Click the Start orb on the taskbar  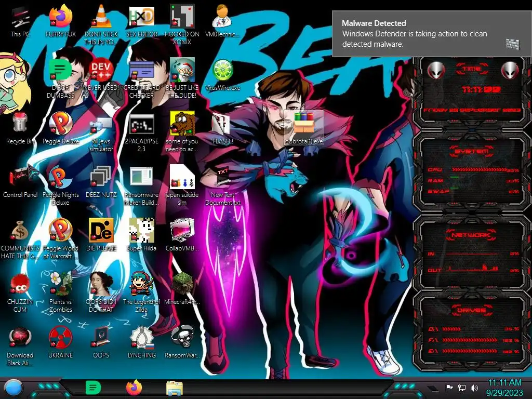coord(14,388)
